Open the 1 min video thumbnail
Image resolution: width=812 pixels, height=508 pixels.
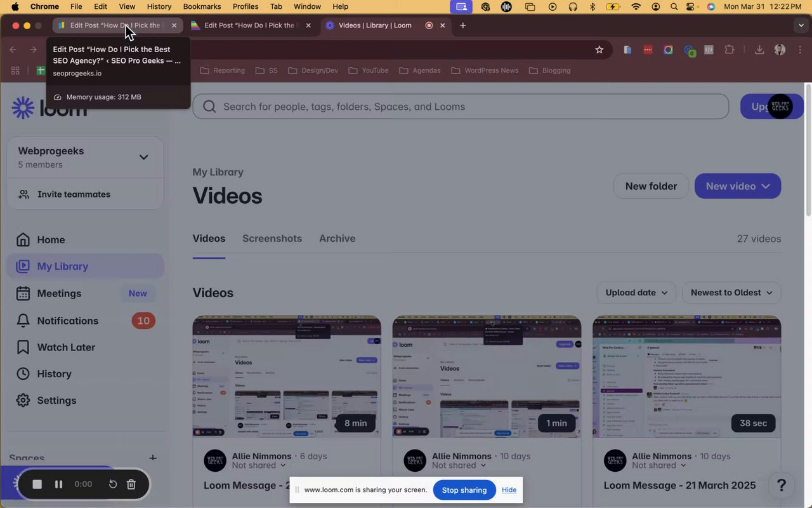click(x=487, y=377)
